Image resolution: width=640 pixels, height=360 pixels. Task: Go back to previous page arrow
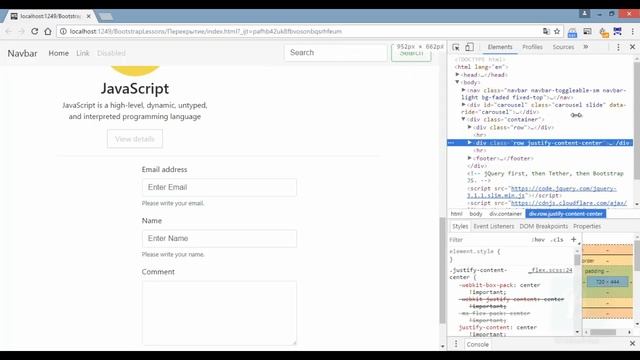pyautogui.click(x=9, y=31)
